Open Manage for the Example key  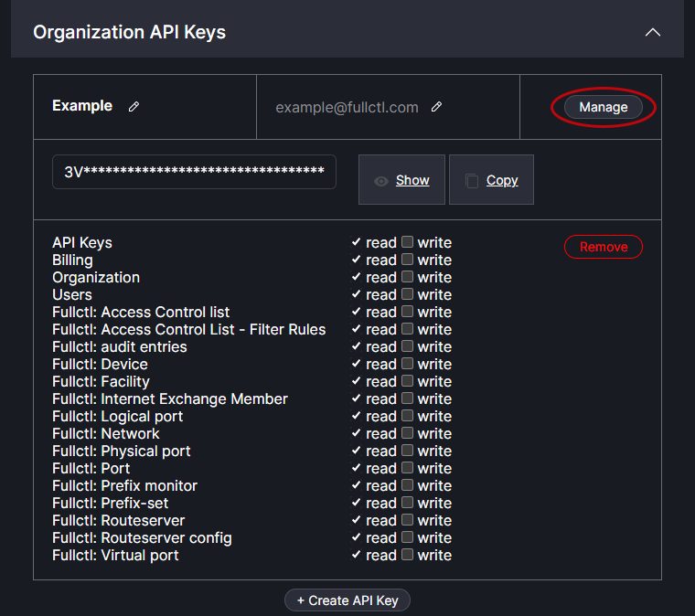pyautogui.click(x=604, y=107)
